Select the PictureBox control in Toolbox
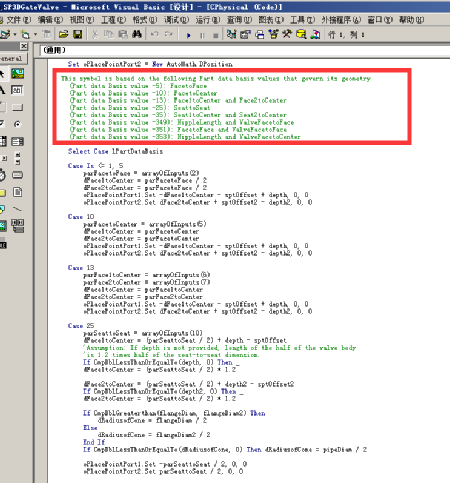Viewport: 450px width, 483px height. (x=17, y=73)
